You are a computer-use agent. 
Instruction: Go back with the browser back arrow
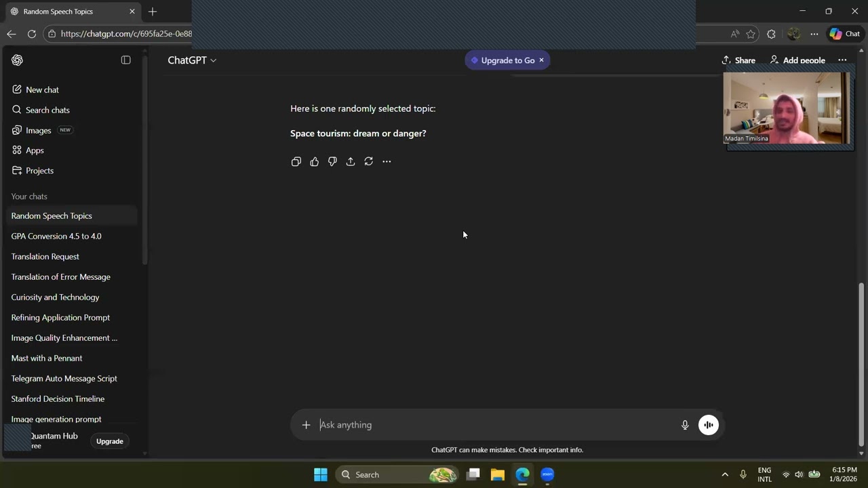tap(12, 34)
